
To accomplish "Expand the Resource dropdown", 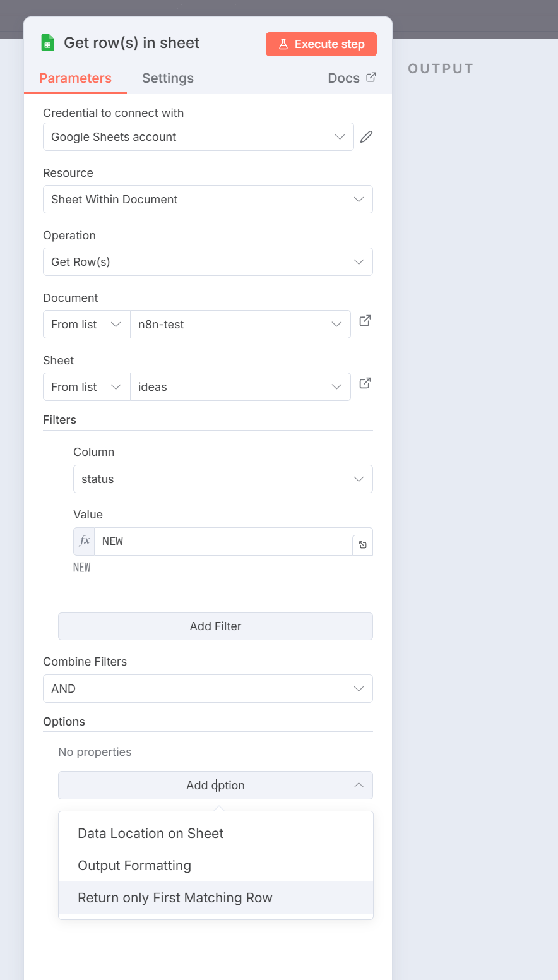I will click(x=208, y=200).
